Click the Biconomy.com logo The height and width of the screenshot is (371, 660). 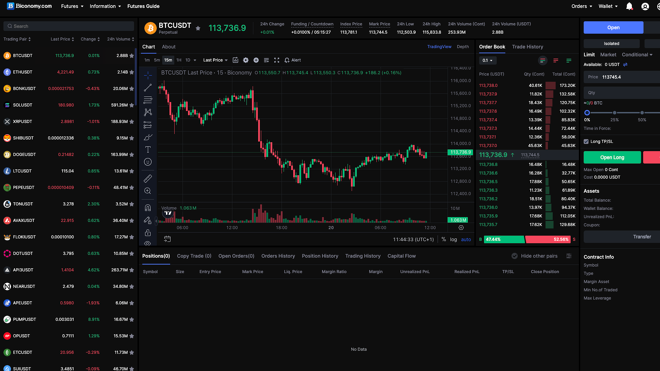pos(29,6)
